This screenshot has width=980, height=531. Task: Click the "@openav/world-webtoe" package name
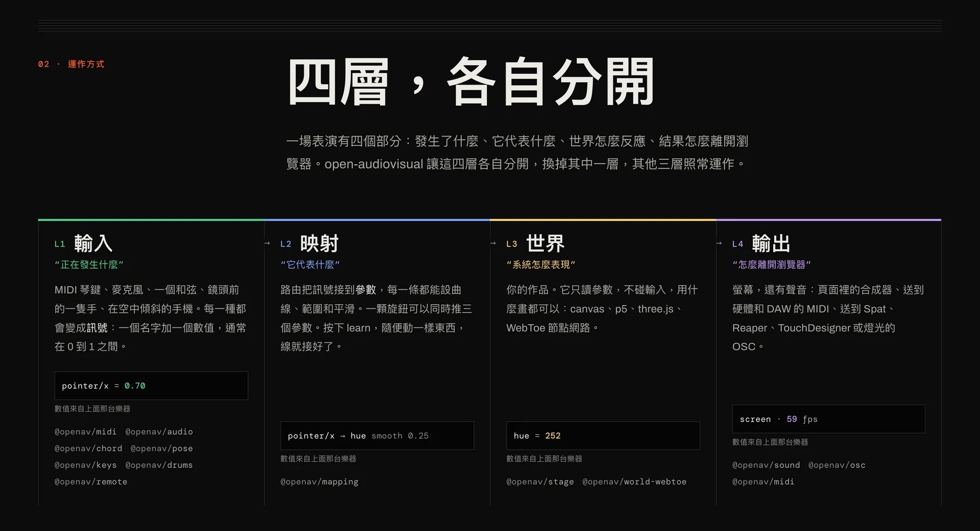[x=634, y=481]
